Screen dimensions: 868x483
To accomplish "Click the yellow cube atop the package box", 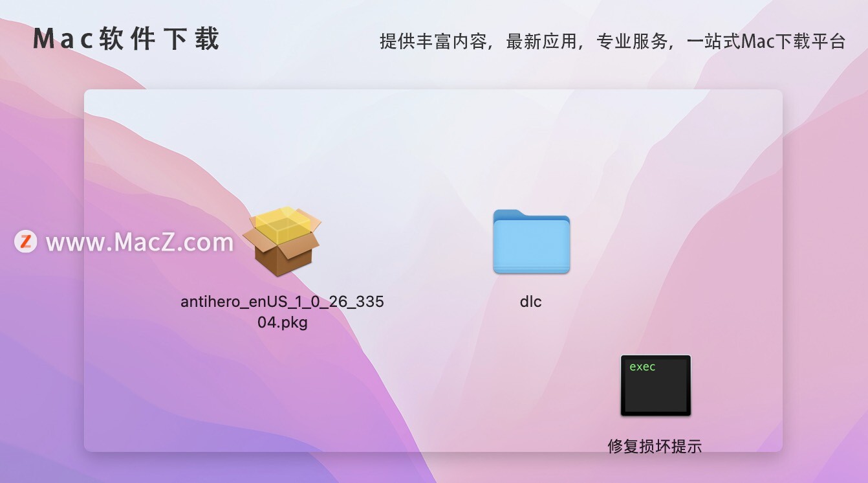I will [283, 224].
